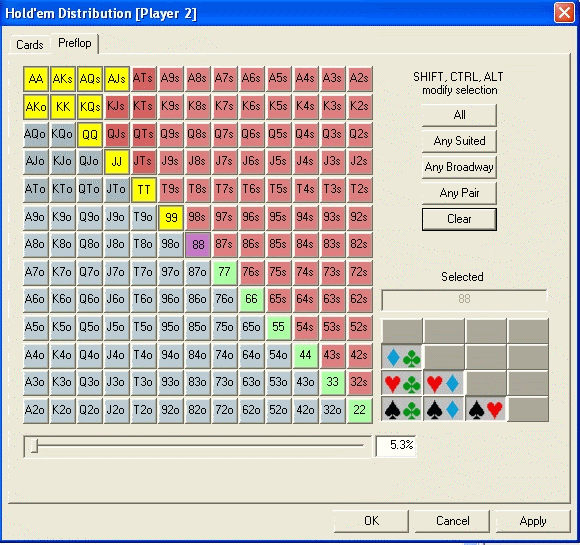Viewport: 580px width, 545px height.
Task: Toggle the AKo hand cell
Action: click(36, 107)
